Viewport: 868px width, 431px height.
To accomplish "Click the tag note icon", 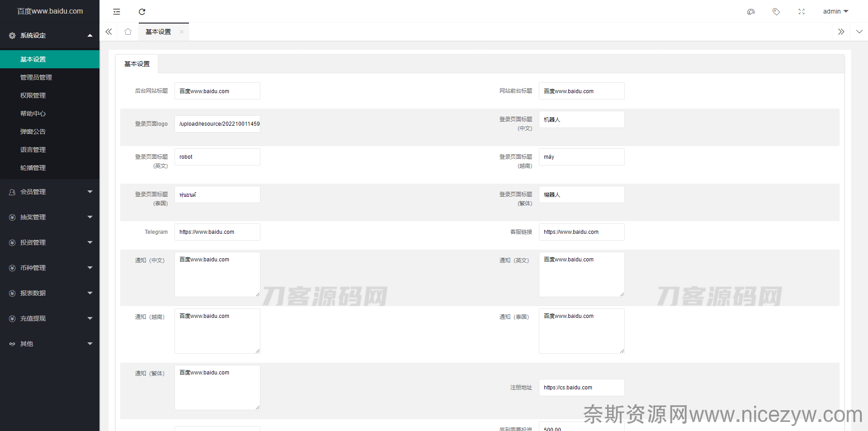I will coord(776,12).
